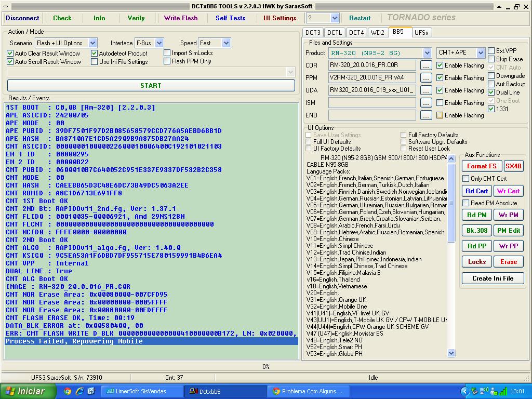Toggle Auto Clear Result Window checkbox
Screen dimensions: 532x399
tap(10, 54)
